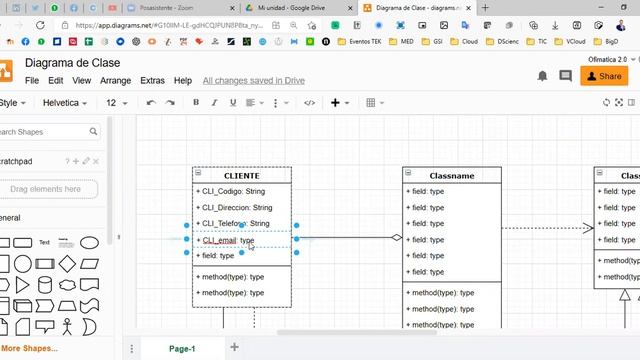
Task: Click the fullscreen icon in toolbar
Action: click(619, 102)
